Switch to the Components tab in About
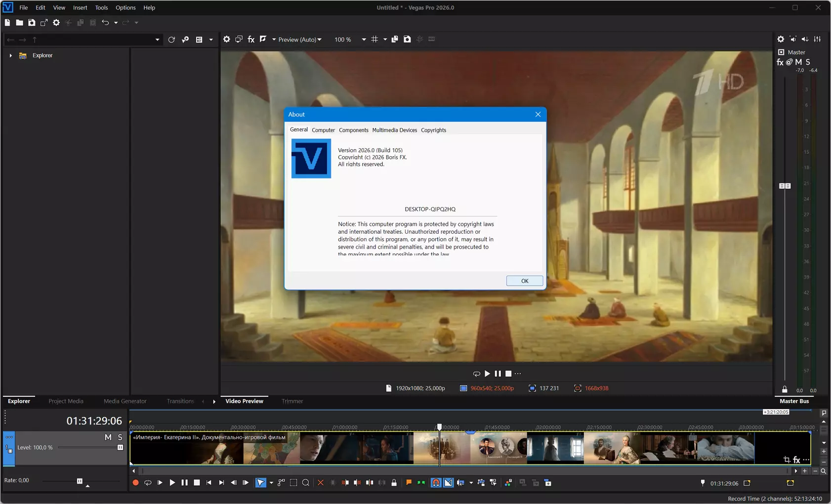This screenshot has height=504, width=831. (354, 130)
